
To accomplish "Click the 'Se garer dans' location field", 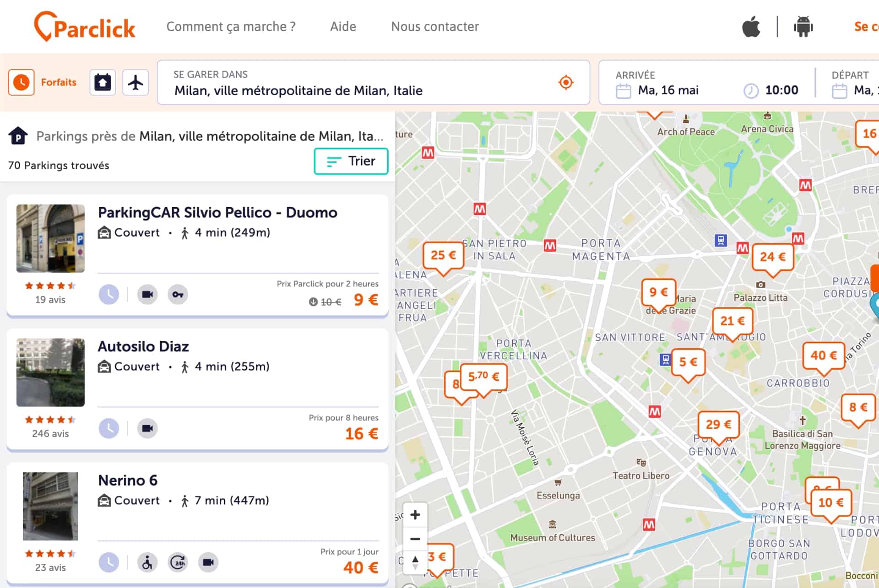I will (x=374, y=82).
